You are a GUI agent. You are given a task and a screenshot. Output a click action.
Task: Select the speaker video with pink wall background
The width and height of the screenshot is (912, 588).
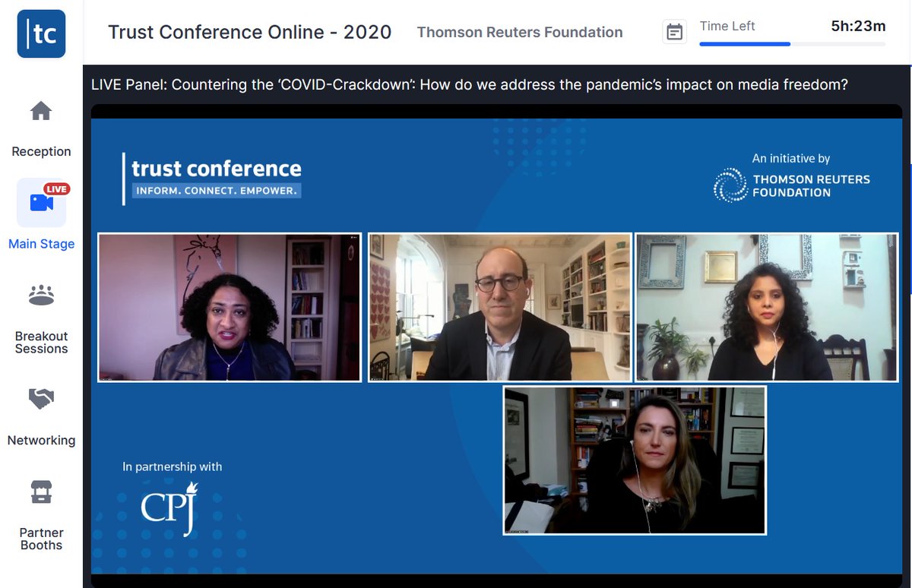tap(230, 307)
